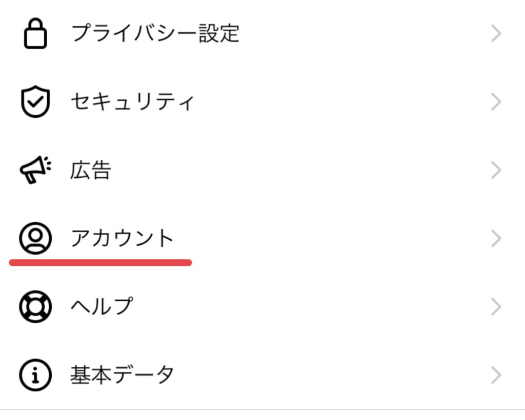Choose 基本データ label
Image resolution: width=525 pixels, height=420 pixels.
coord(122,375)
